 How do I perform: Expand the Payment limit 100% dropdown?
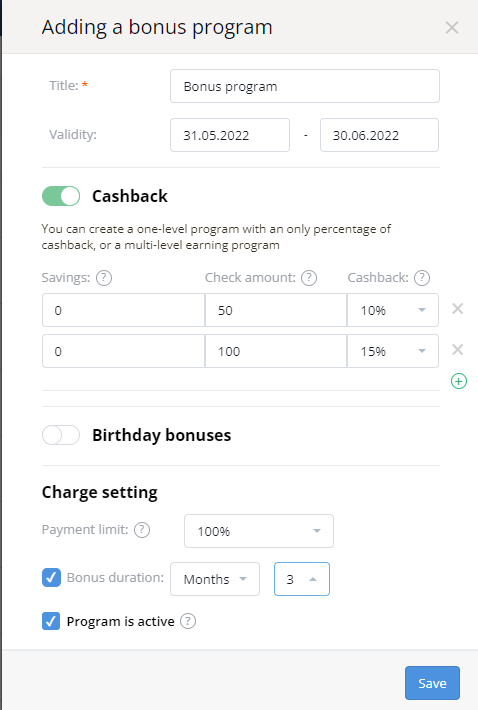[259, 531]
